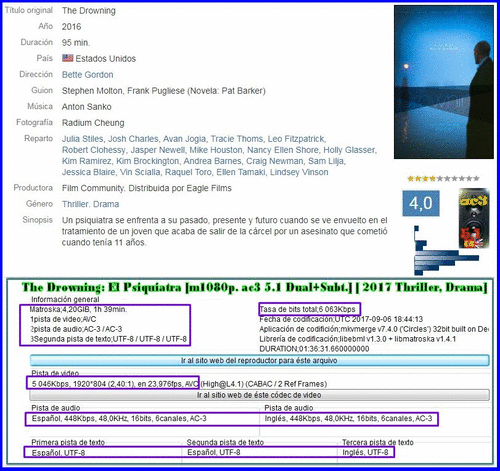Open The Drowning movie poster thumbnail

pos(444,82)
